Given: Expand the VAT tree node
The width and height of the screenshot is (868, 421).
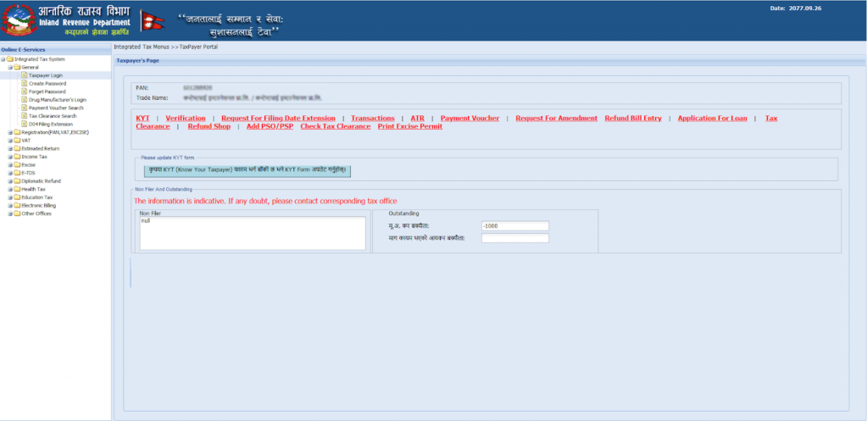Looking at the screenshot, I should (9, 141).
